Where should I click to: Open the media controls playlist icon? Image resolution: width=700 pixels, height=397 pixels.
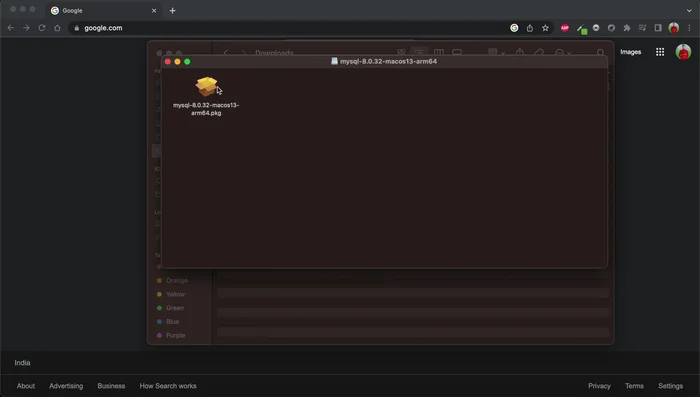642,28
